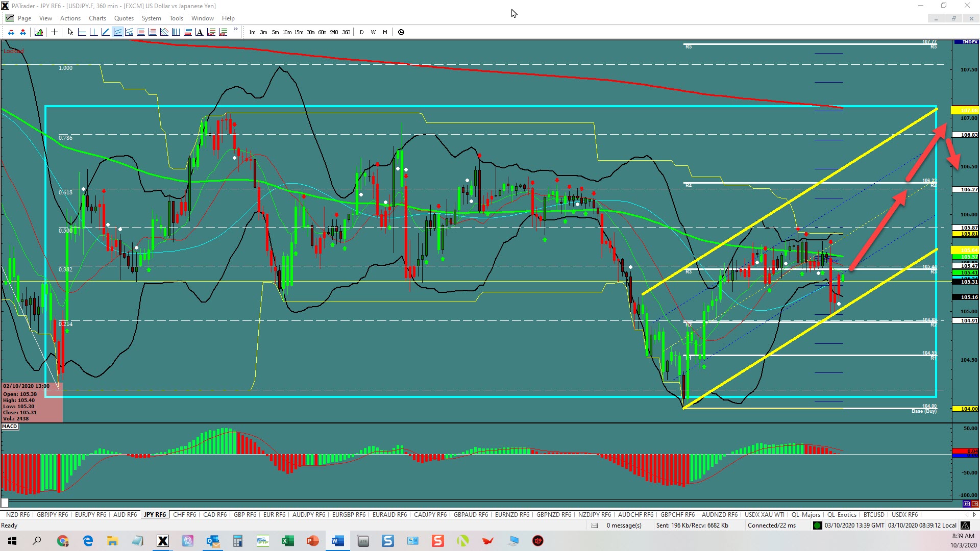The height and width of the screenshot is (551, 980).
Task: Click the green connection status indicator
Action: [817, 525]
